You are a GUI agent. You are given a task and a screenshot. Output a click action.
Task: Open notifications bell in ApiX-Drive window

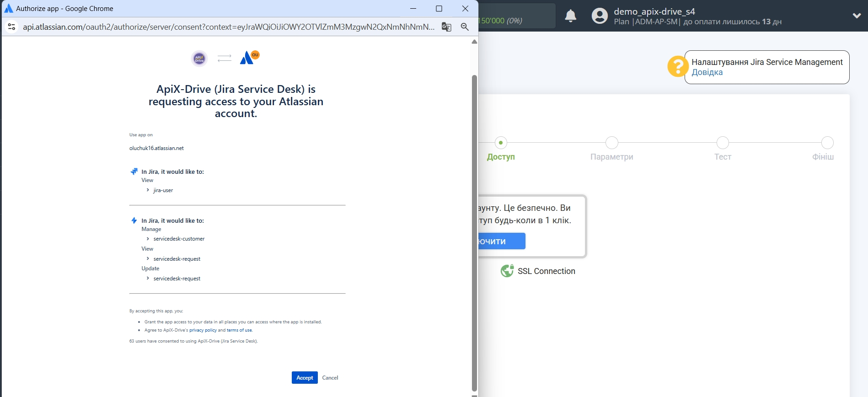click(570, 16)
